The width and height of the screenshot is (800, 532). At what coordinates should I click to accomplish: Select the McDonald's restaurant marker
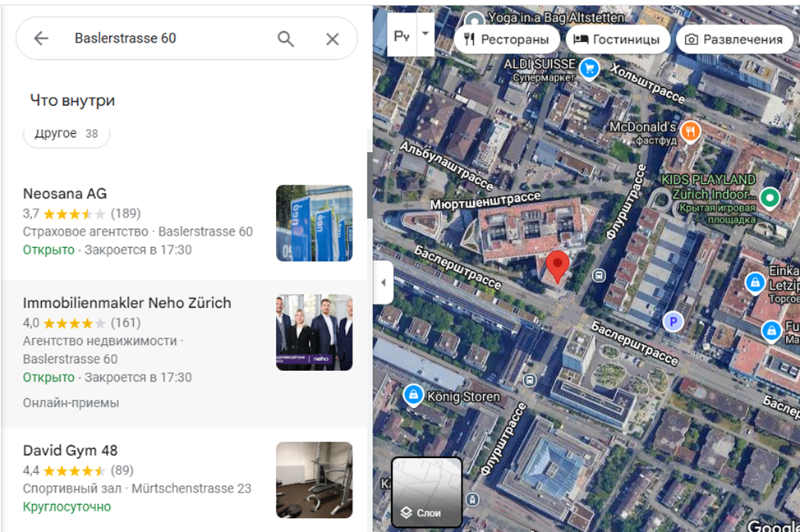tap(690, 132)
